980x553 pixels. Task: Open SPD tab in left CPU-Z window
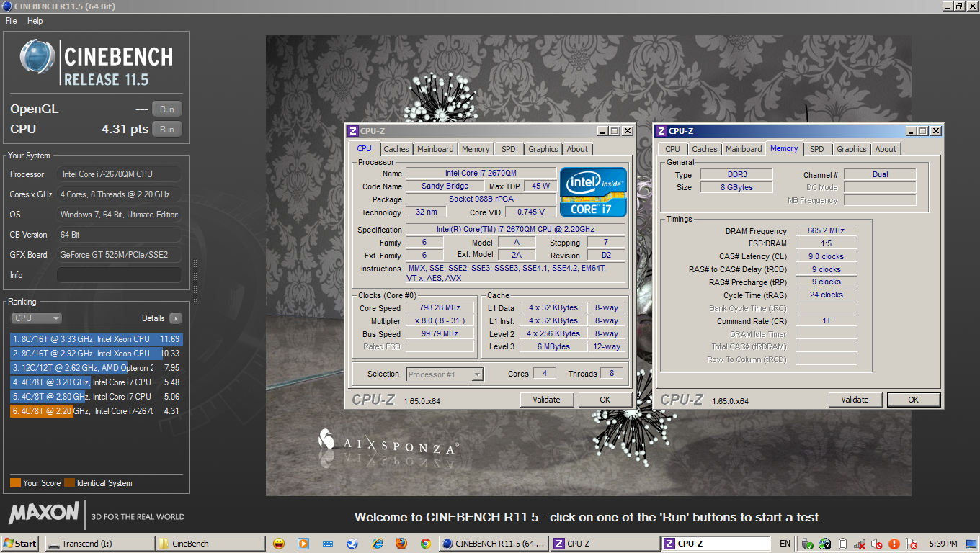[x=509, y=149]
